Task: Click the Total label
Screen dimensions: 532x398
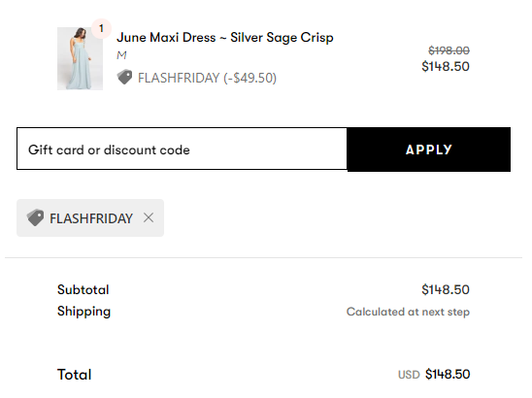Action: [x=75, y=375]
